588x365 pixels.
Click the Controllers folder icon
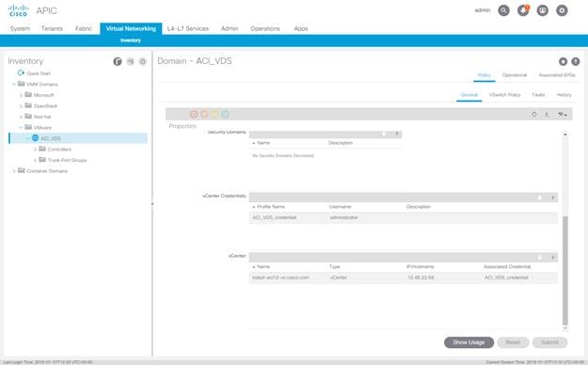[x=42, y=149]
